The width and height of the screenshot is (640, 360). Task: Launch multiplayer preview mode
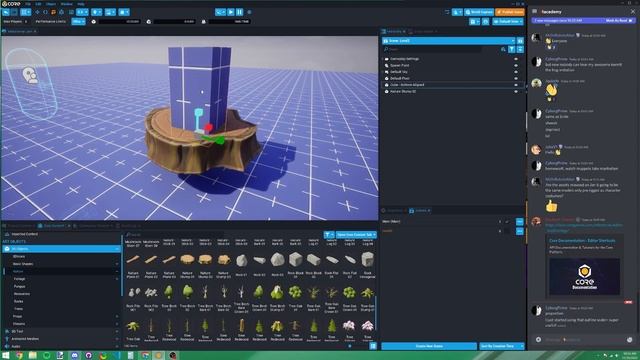220,12
